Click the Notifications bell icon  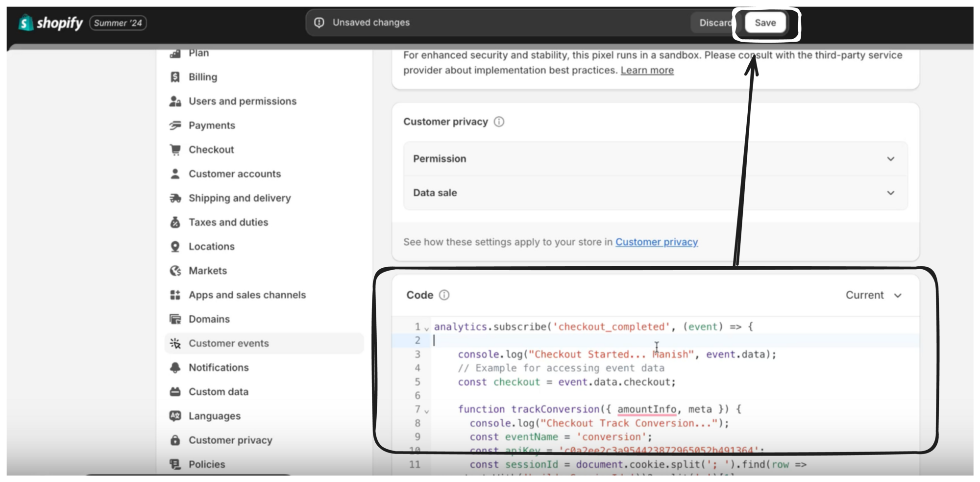click(175, 368)
